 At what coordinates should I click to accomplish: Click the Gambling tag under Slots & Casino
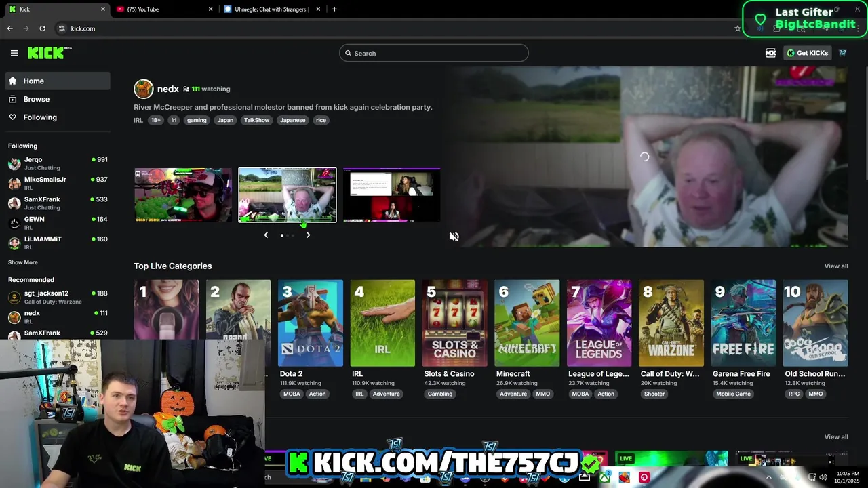coord(440,394)
